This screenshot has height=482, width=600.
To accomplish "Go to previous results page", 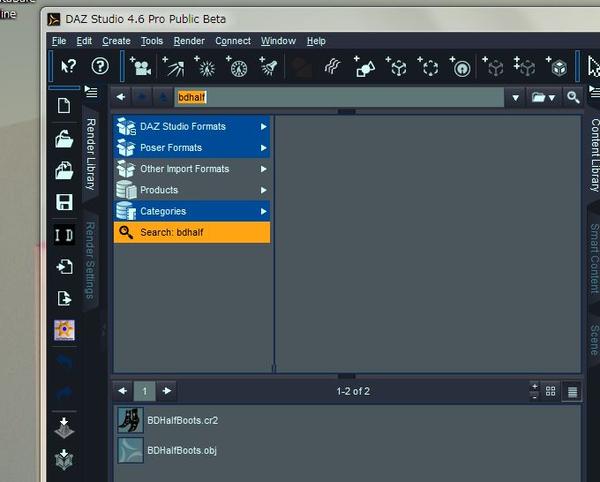I will 122,391.
